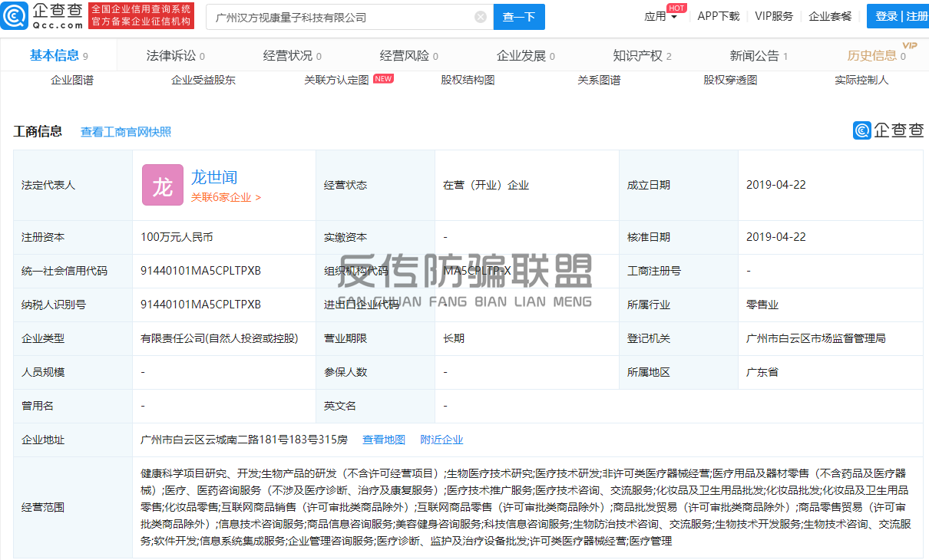Select the 经营风险 tab

(408, 55)
